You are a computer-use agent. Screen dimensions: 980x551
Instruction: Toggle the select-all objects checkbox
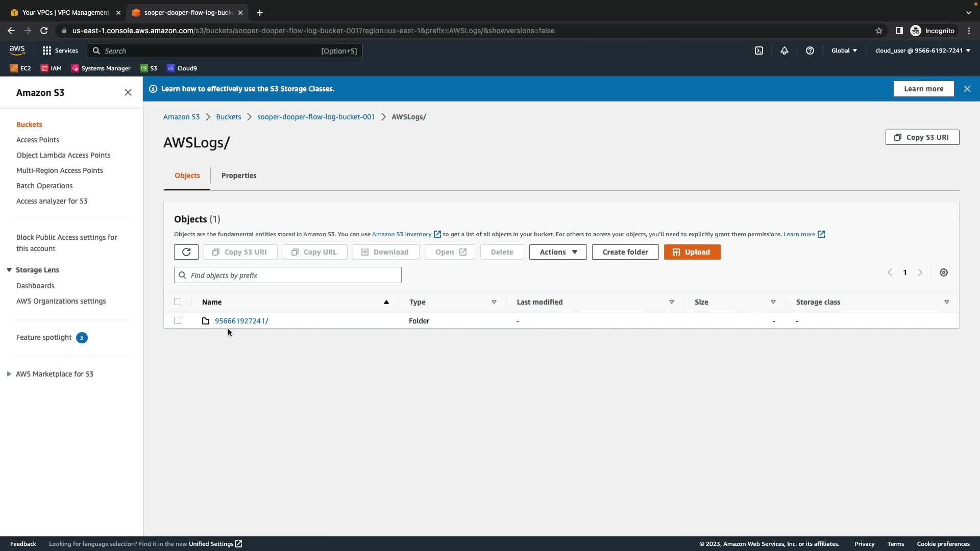point(178,302)
